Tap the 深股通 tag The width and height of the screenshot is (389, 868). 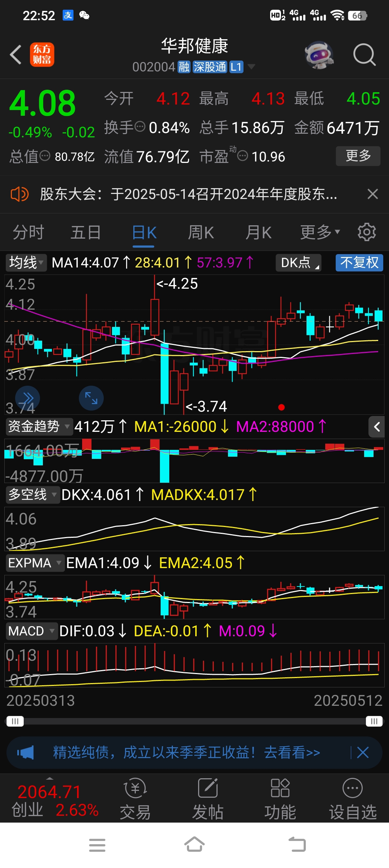[x=210, y=67]
